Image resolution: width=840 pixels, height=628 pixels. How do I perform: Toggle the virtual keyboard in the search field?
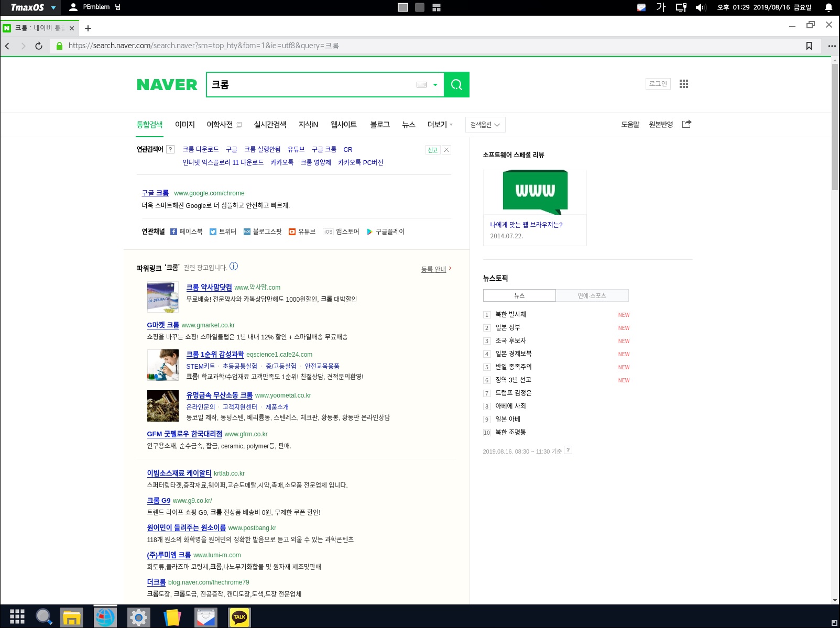pos(422,84)
